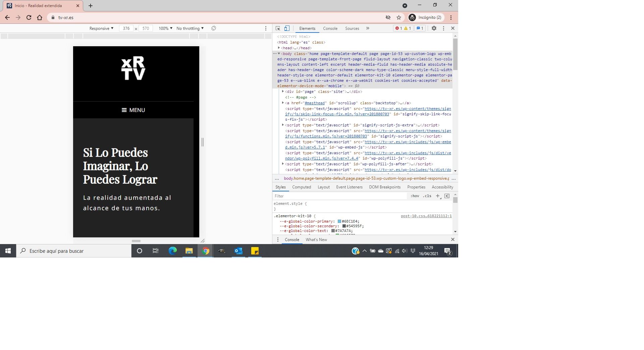644x350 pixels.
Task: Click the xR TV site logo
Action: point(133,68)
